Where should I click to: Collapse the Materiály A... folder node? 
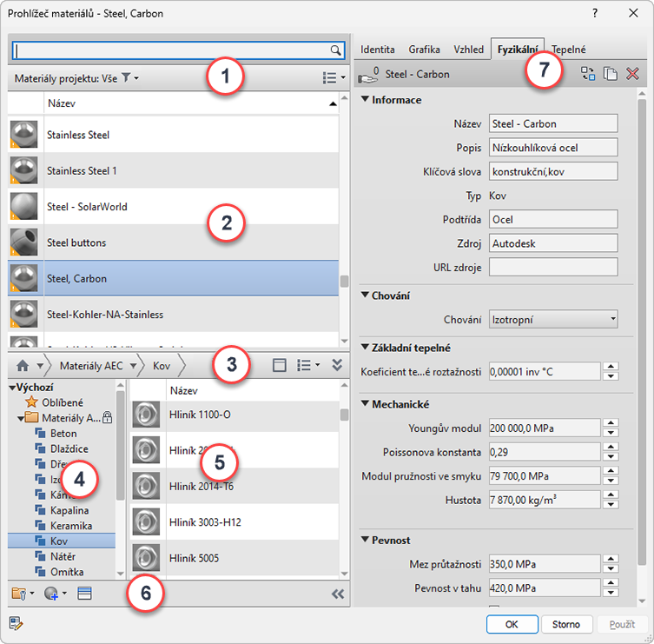pos(21,418)
